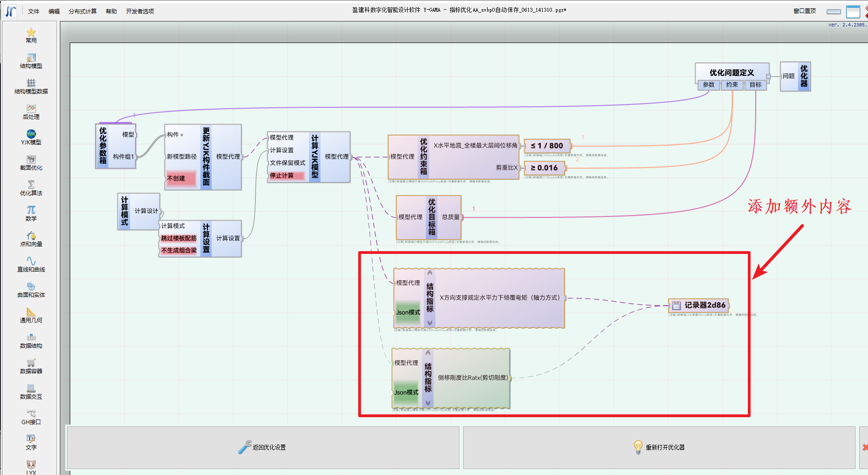The height and width of the screenshot is (475, 868).
Task: Open the 常用 favorites category
Action: pyautogui.click(x=31, y=36)
